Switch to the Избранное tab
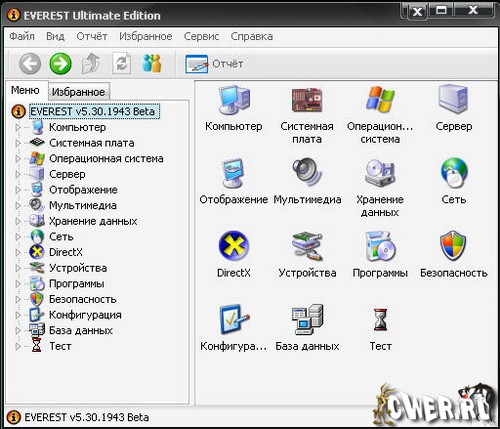Image resolution: width=500 pixels, height=429 pixels. click(x=79, y=92)
